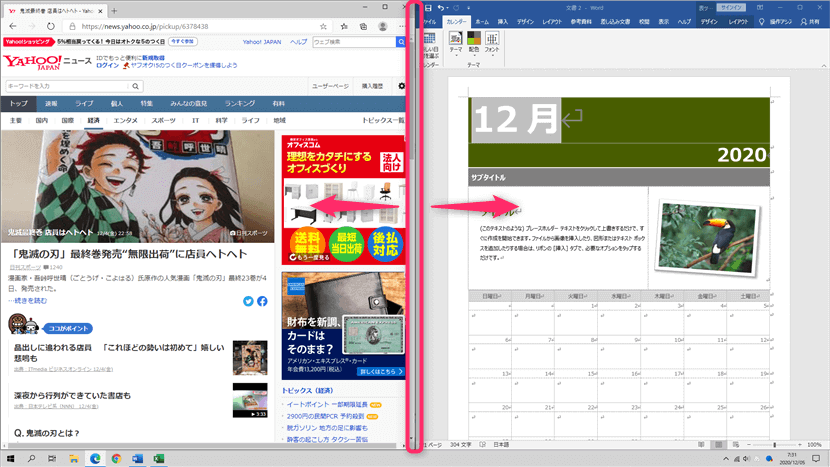The width and height of the screenshot is (830, 467).
Task: Open the フォント fonts dropdown
Action: point(492,44)
